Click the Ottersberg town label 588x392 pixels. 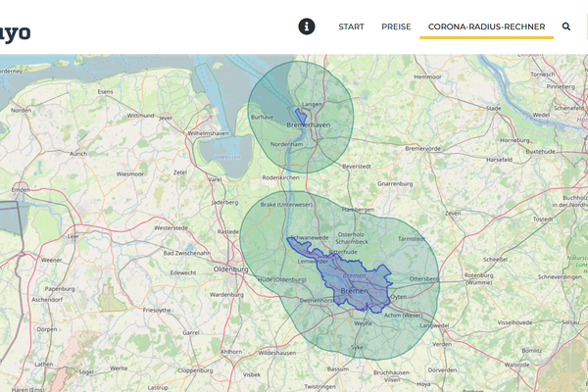tap(423, 279)
